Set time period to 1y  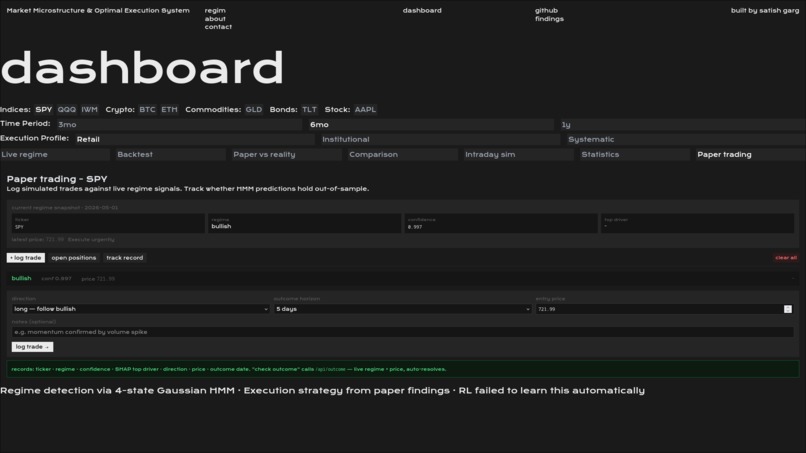[682, 124]
